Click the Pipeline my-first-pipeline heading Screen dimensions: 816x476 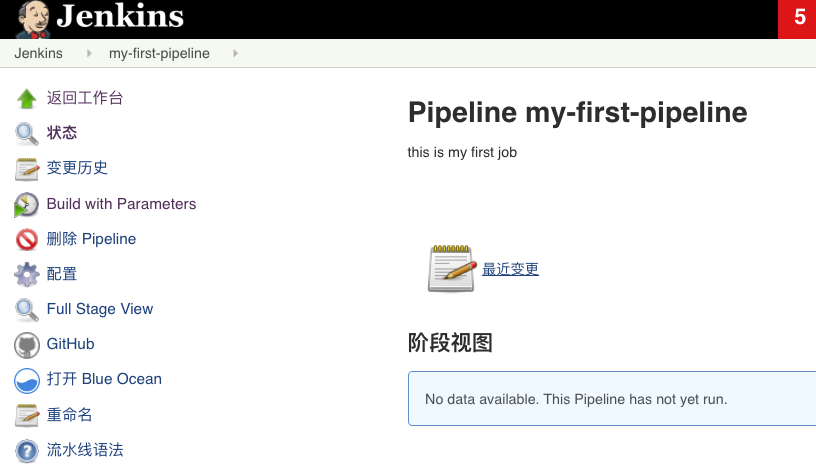[578, 112]
